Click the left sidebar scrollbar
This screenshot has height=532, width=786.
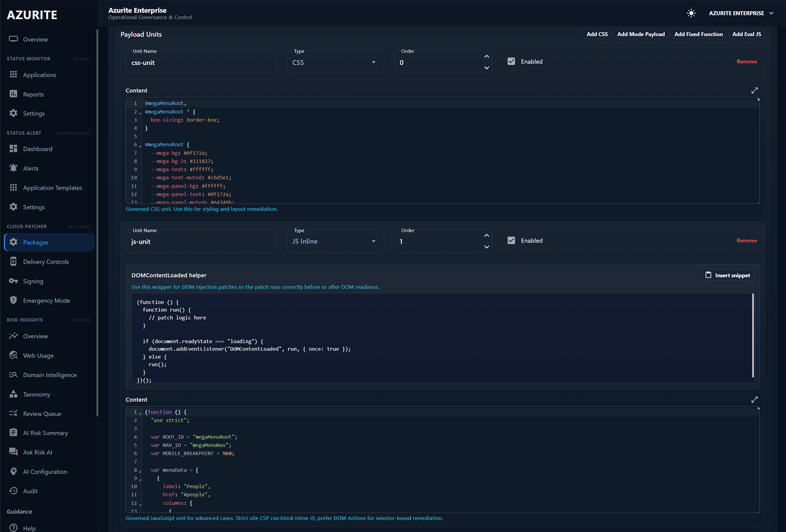point(97,223)
